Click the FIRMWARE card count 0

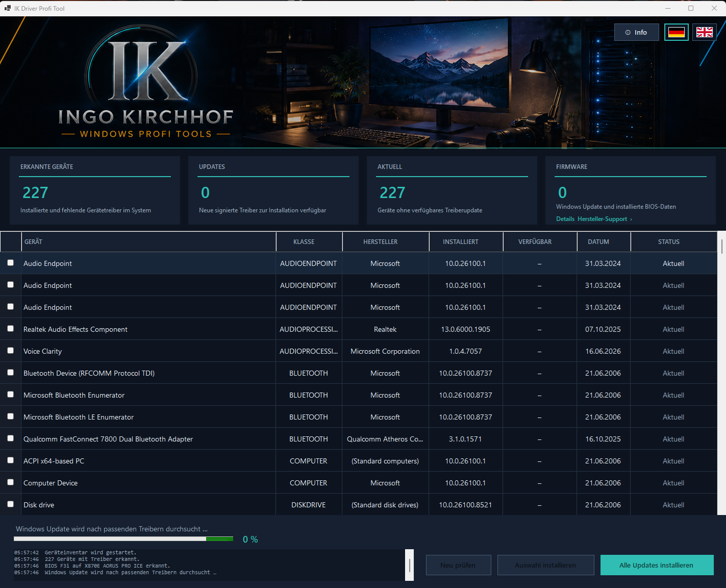562,192
